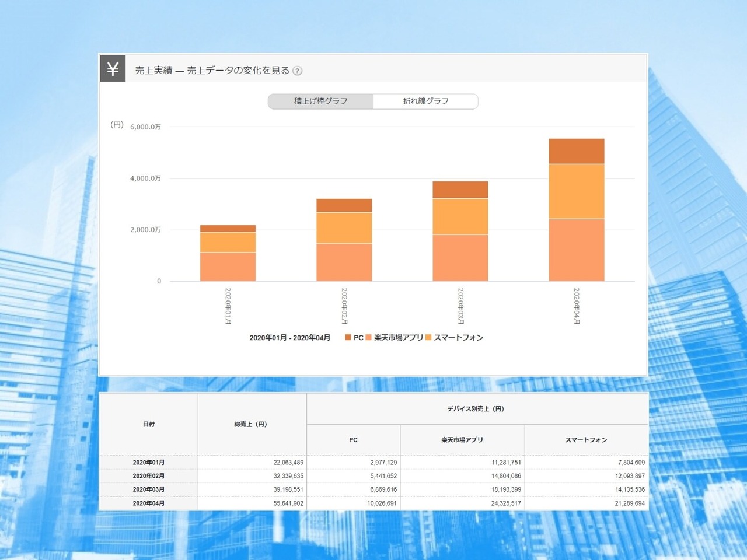Select smartphone sales value 7,804,609
Screen dimensions: 747x560
pyautogui.click(x=631, y=463)
